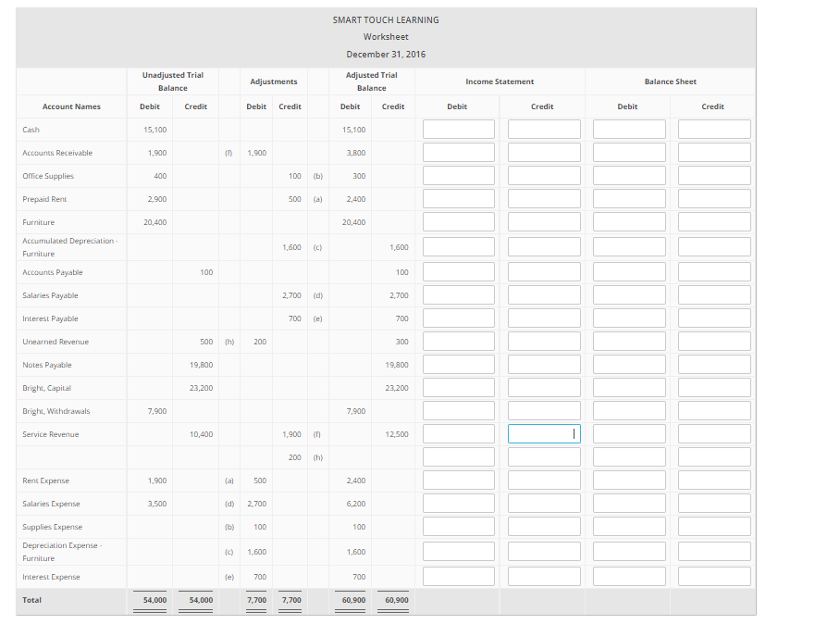
Task: Select the Accumulated Depreciation Balance Sheet Credit field
Action: (712, 246)
